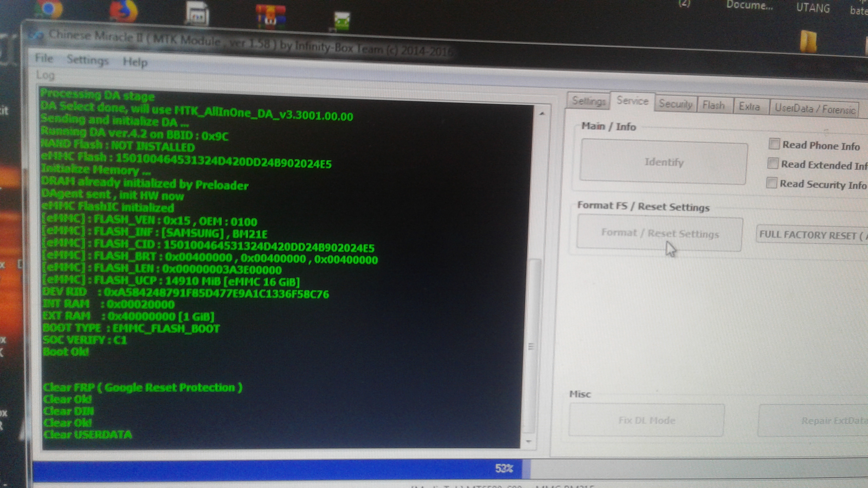Click the Format / Reset Settings button
Screen dimensions: 868x488
click(659, 233)
